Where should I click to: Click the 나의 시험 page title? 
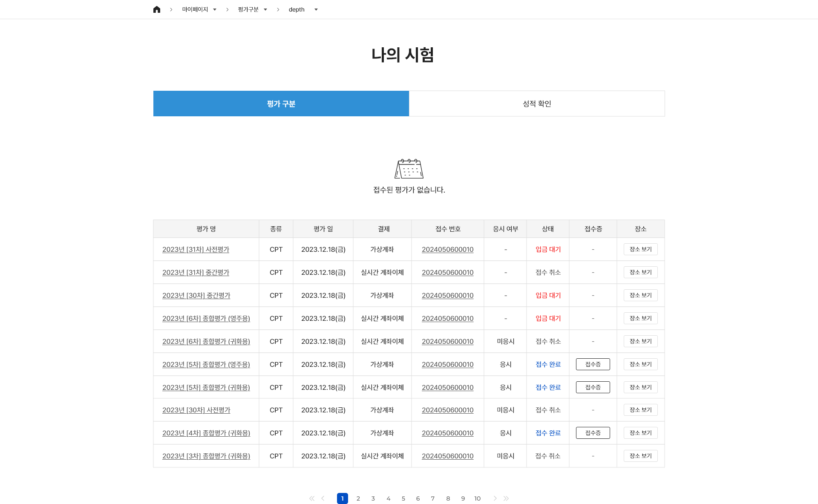[403, 55]
